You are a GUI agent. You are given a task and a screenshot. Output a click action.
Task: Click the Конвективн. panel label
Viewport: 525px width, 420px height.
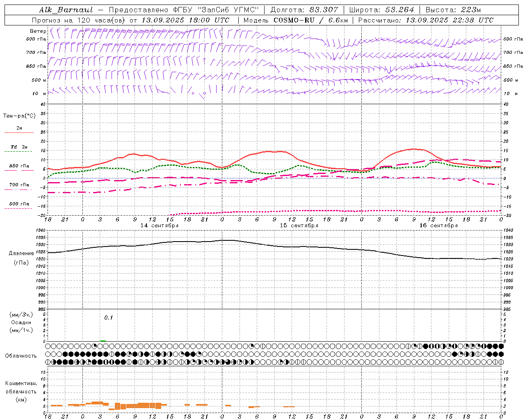(21, 383)
